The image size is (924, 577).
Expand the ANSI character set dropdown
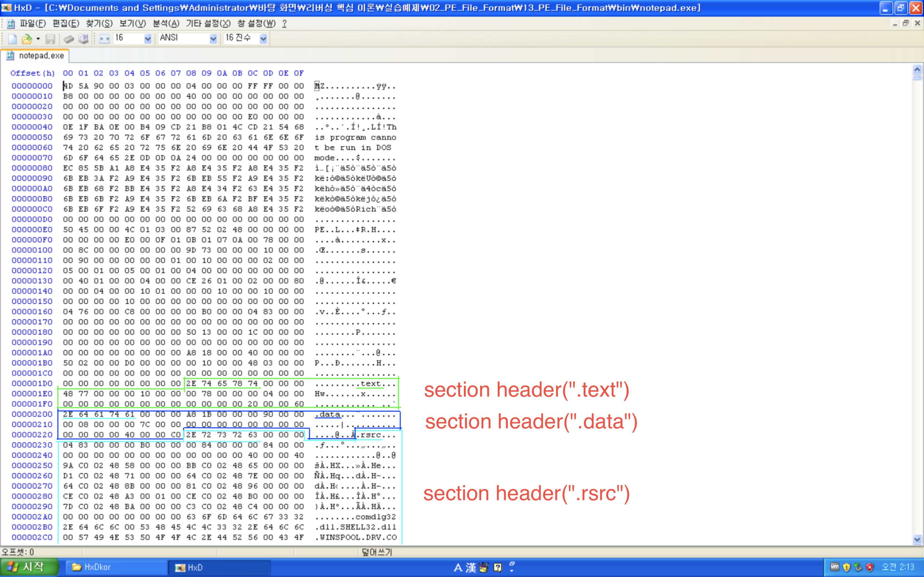213,39
